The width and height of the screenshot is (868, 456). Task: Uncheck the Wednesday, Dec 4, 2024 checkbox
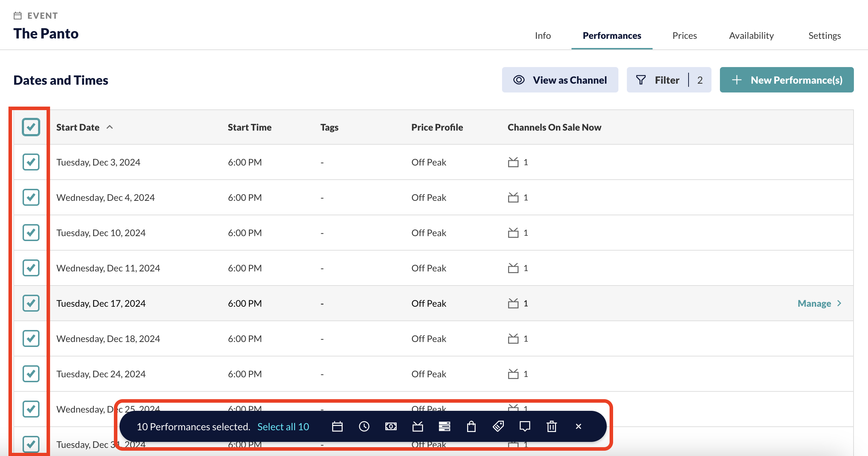click(x=31, y=197)
